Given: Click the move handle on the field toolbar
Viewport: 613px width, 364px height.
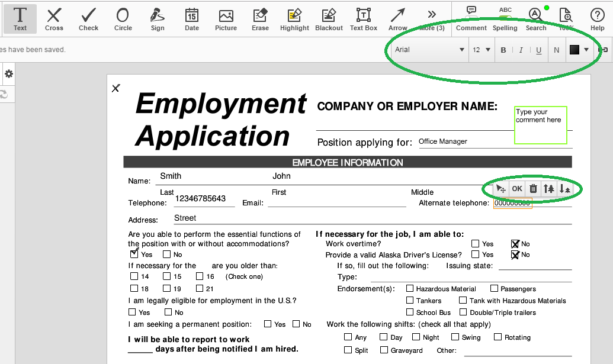Looking at the screenshot, I should [501, 189].
